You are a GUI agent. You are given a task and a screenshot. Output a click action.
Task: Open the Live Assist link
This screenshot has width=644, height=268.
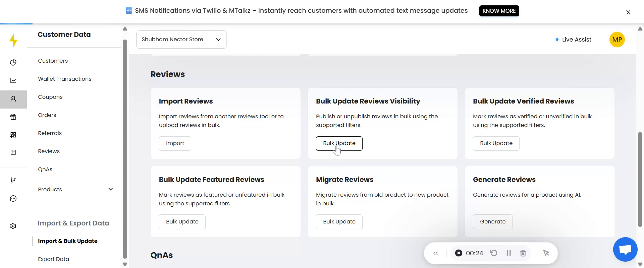[576, 40]
